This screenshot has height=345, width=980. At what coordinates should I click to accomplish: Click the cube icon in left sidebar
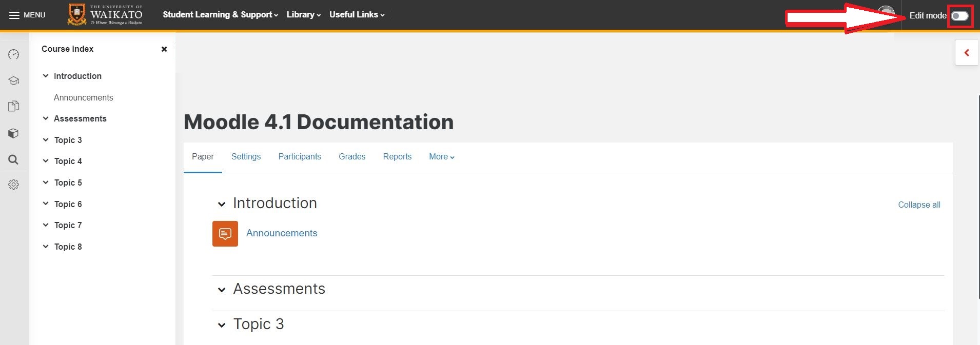point(14,133)
